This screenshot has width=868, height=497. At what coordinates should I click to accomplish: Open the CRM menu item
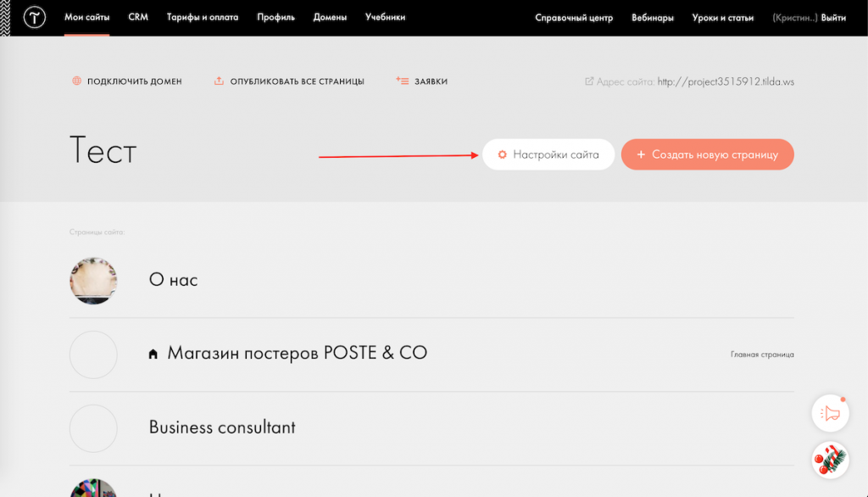tap(138, 17)
